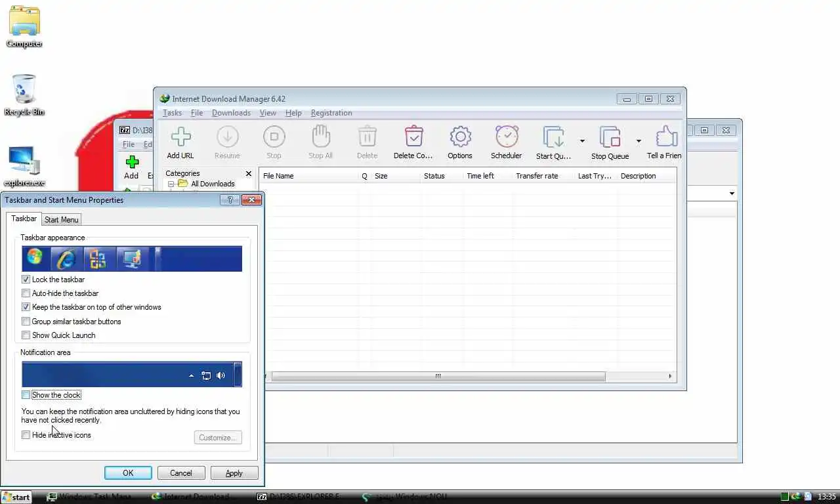Click the File Name column header

(x=310, y=176)
